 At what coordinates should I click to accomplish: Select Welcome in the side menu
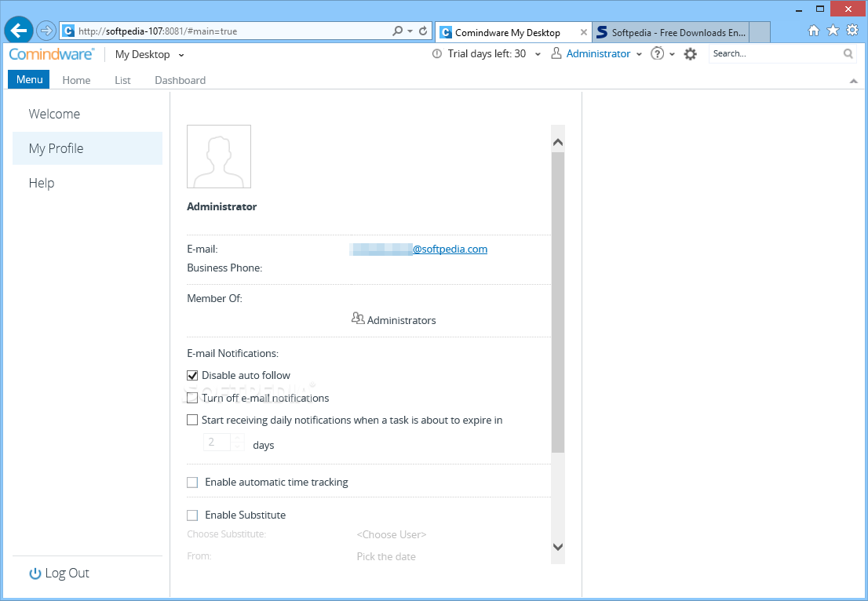coord(87,114)
